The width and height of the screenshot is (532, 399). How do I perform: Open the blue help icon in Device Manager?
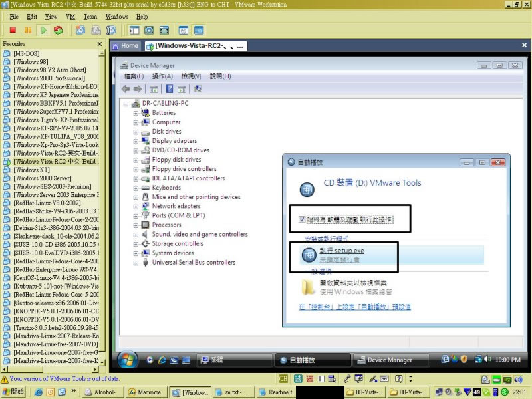(170, 89)
